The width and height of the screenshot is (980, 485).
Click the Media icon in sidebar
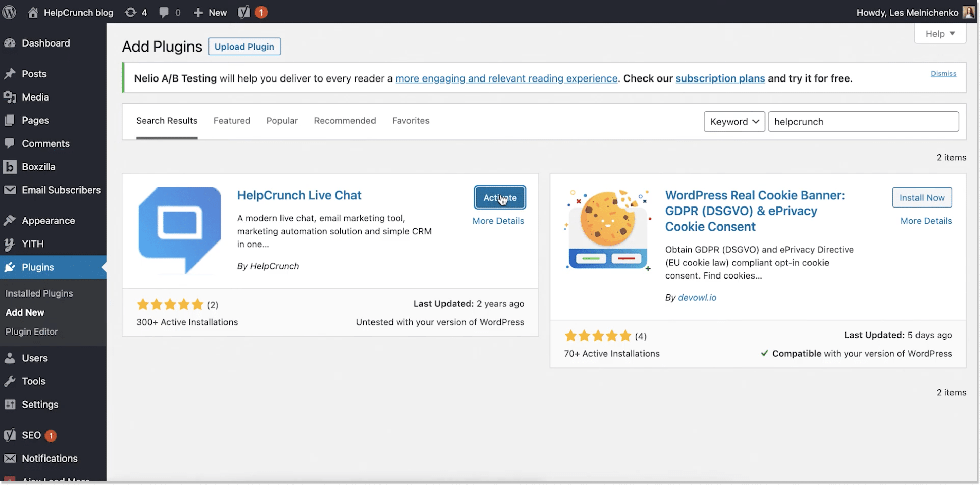pyautogui.click(x=10, y=97)
